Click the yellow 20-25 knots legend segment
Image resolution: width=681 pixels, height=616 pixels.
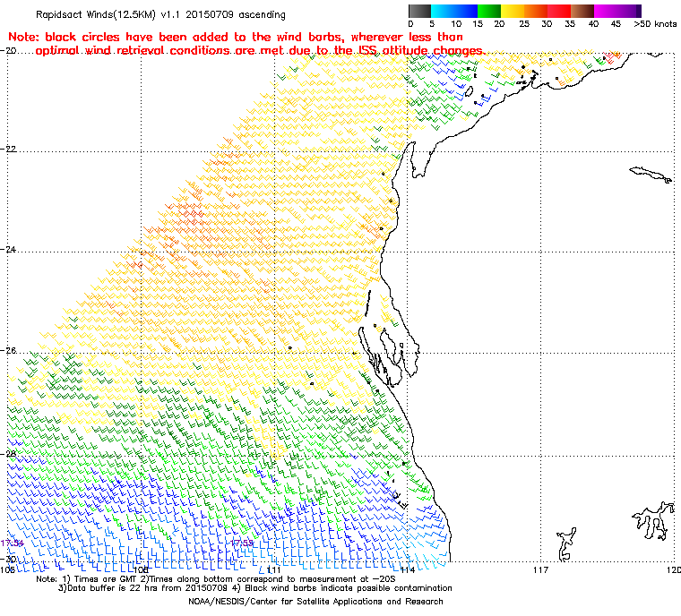tap(513, 11)
